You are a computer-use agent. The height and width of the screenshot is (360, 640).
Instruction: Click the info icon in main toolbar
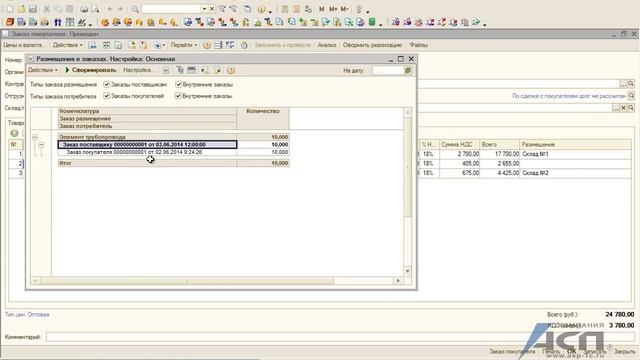(261, 9)
